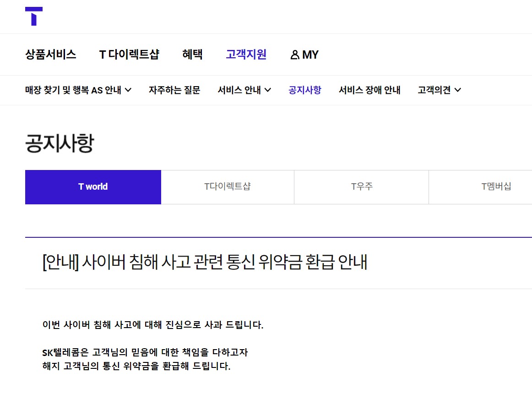This screenshot has height=400, width=532.
Task: Expand 매장 찾기 및 행복 AS 안내 chevron
Action: [x=128, y=90]
